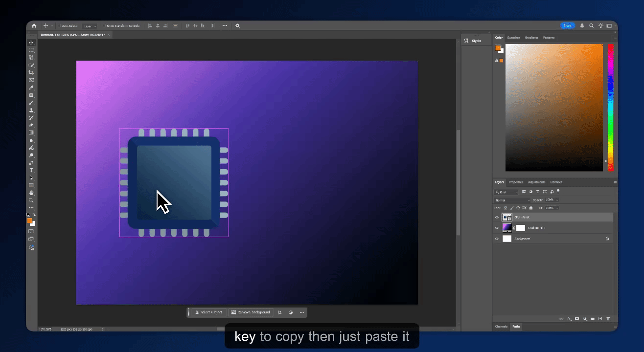Switch to the Adjustments tab

pos(537,182)
